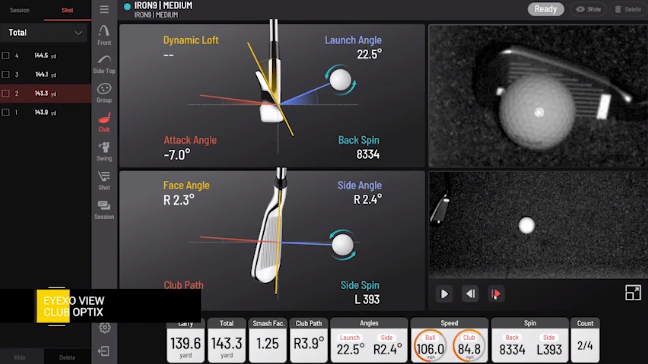Click the Count 2/4 tile
Image resolution: width=648 pixels, height=364 pixels.
(x=585, y=341)
